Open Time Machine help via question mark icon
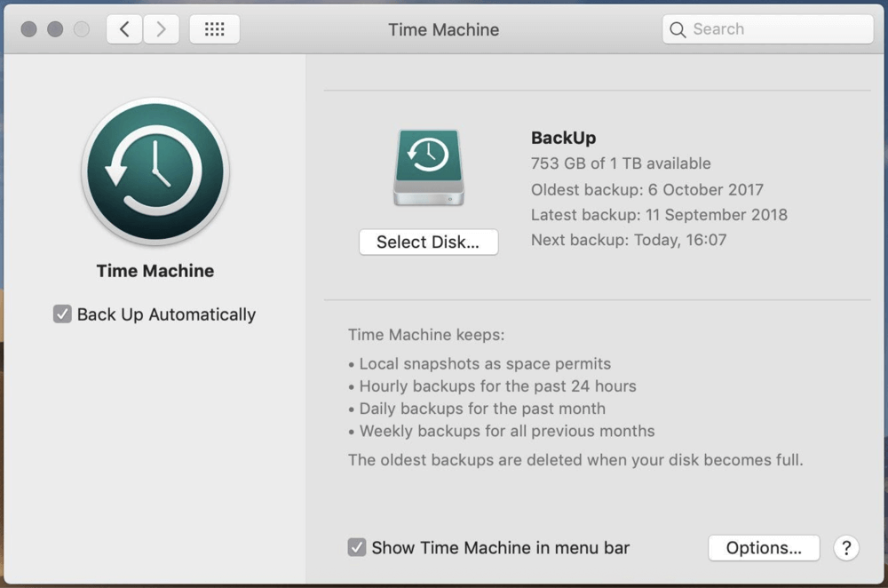Image resolution: width=888 pixels, height=588 pixels. click(846, 548)
